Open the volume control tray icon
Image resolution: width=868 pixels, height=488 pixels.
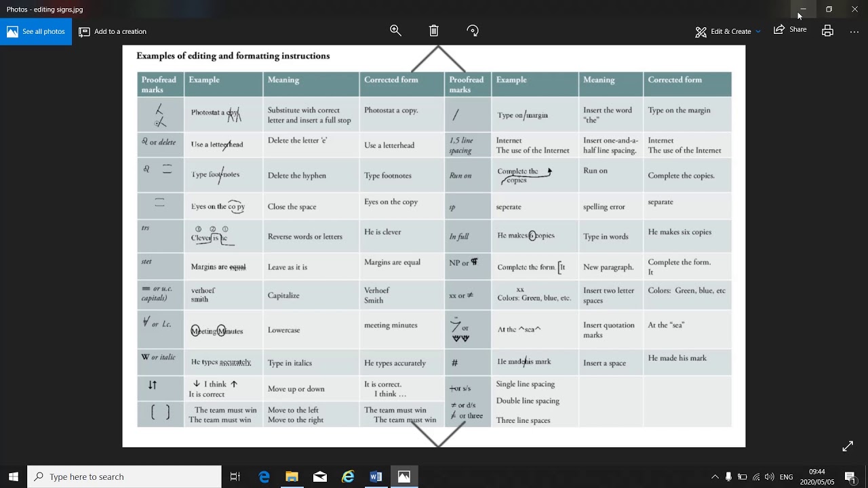coord(770,477)
